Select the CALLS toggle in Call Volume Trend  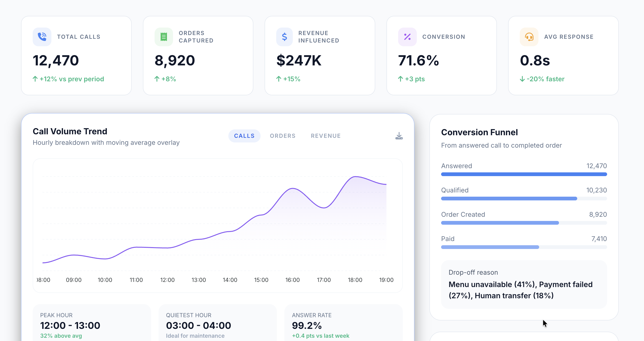click(244, 136)
